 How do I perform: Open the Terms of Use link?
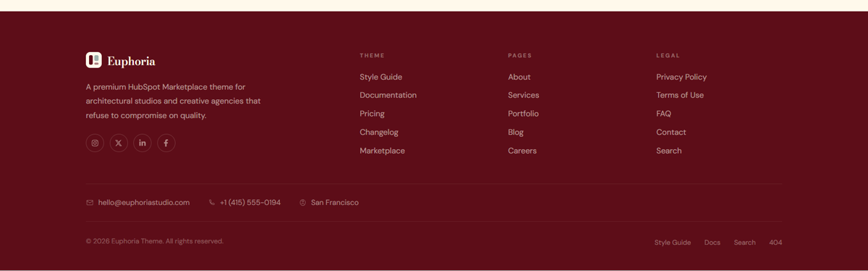pos(680,95)
